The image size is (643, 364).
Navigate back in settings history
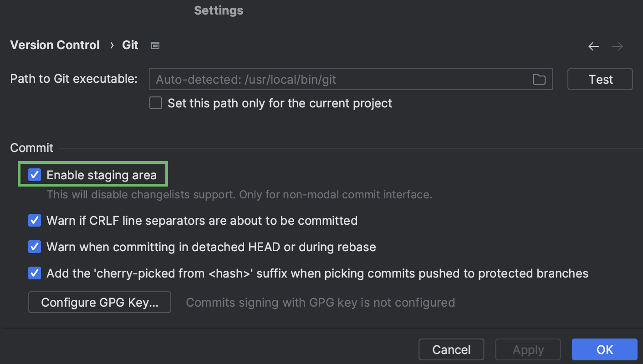click(x=593, y=46)
